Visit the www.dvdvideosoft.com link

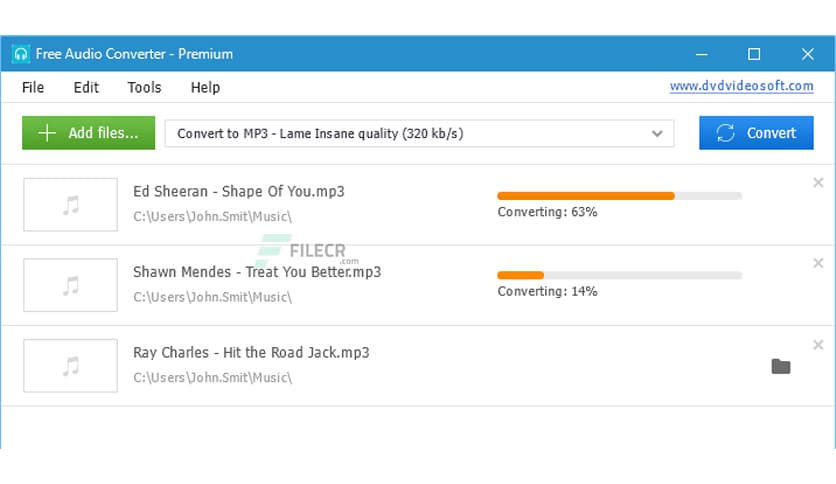pyautogui.click(x=742, y=86)
